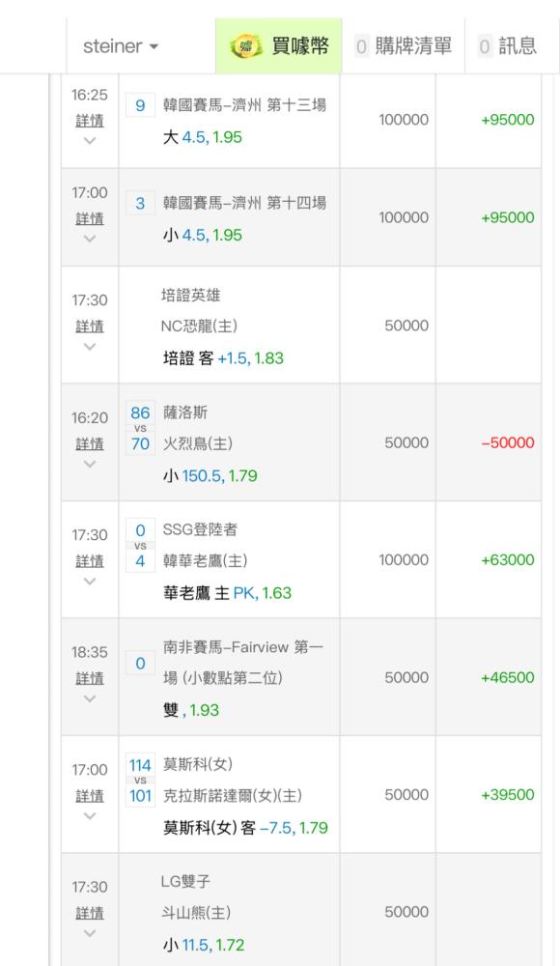The image size is (560, 966).
Task: Open the steiner account dropdown
Action: pos(120,46)
